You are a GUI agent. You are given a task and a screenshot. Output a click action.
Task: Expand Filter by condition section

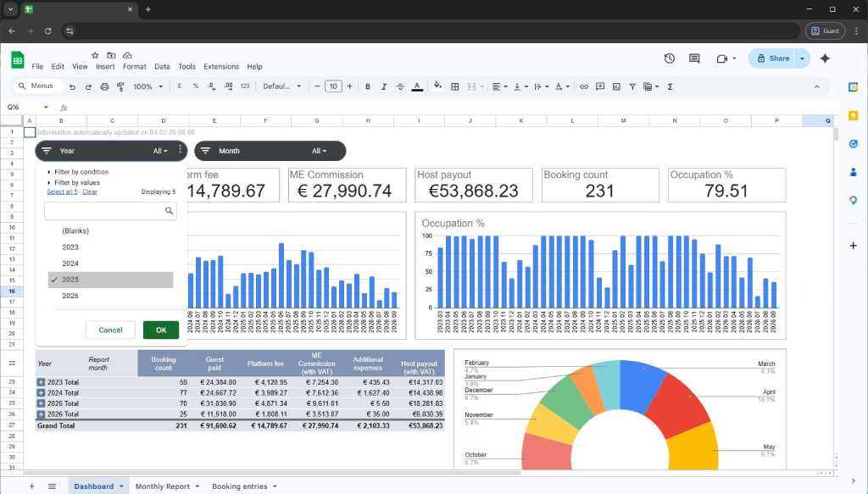(x=78, y=172)
